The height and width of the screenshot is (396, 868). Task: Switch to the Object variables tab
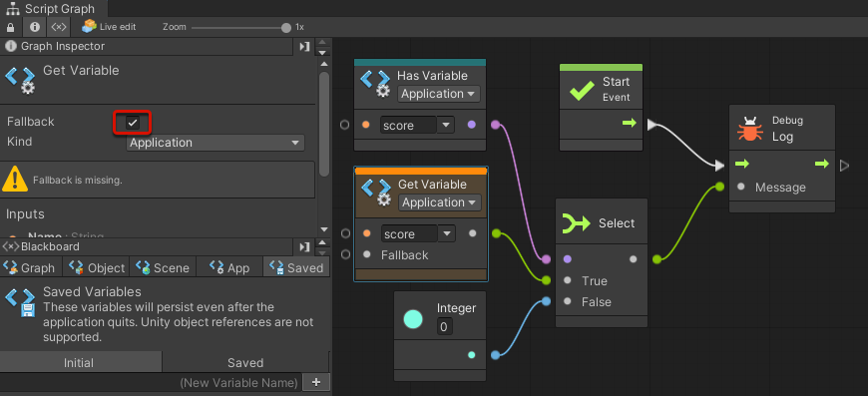coord(97,267)
